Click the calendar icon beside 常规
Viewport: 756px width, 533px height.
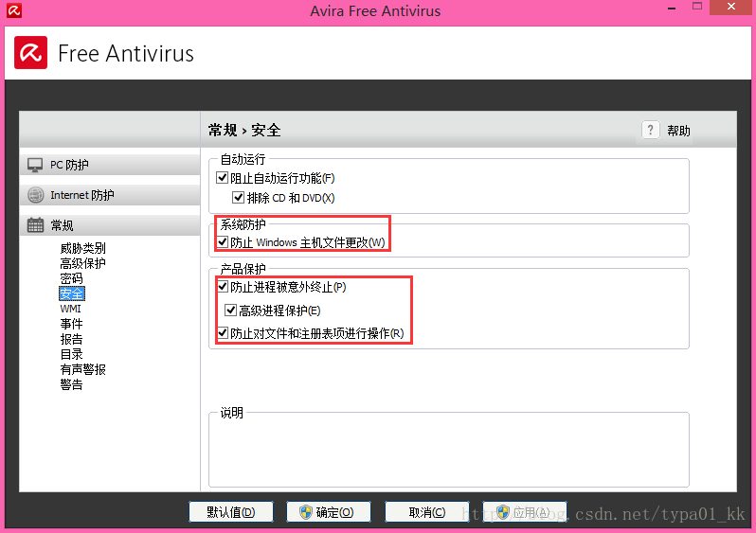click(35, 225)
